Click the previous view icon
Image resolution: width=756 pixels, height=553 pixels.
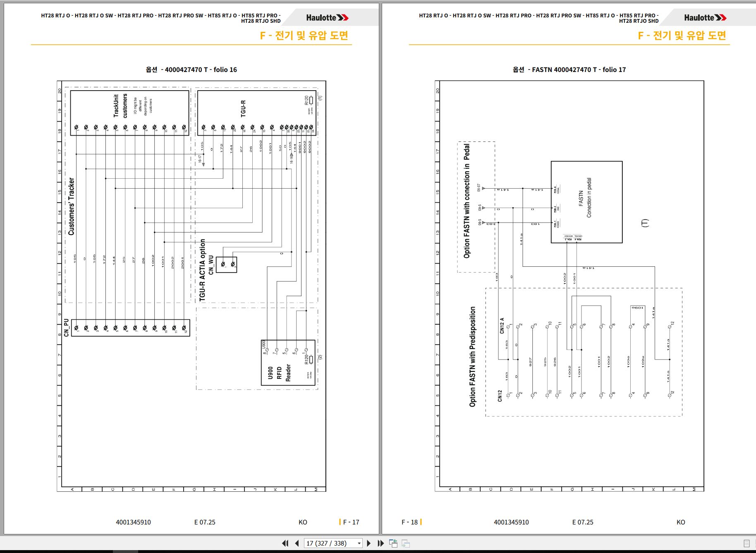(393, 543)
